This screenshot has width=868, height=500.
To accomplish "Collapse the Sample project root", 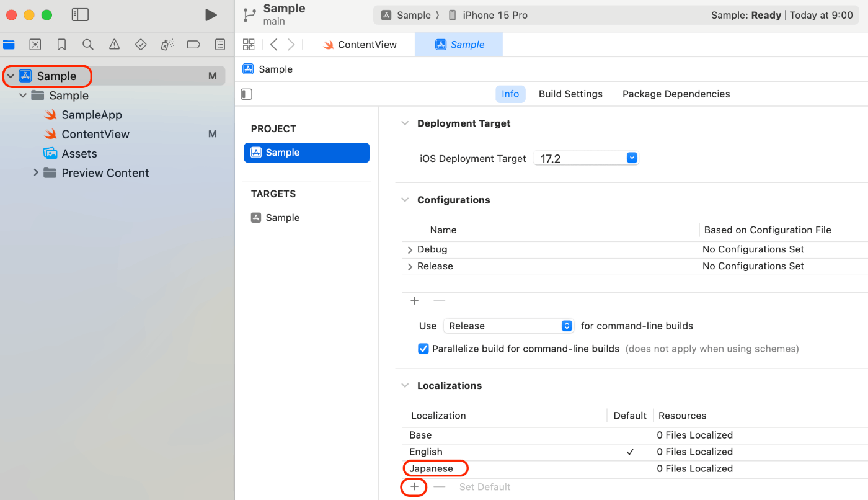I will point(11,76).
